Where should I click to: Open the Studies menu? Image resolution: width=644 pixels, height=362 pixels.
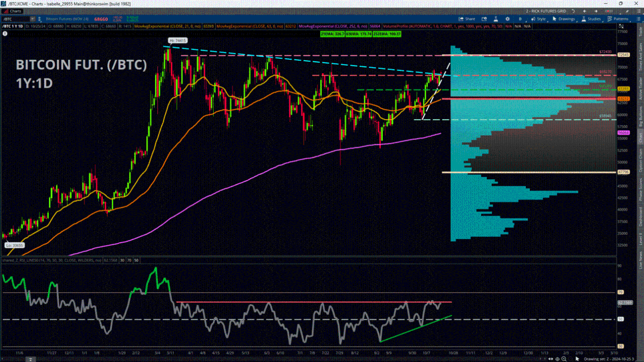pyautogui.click(x=592, y=19)
